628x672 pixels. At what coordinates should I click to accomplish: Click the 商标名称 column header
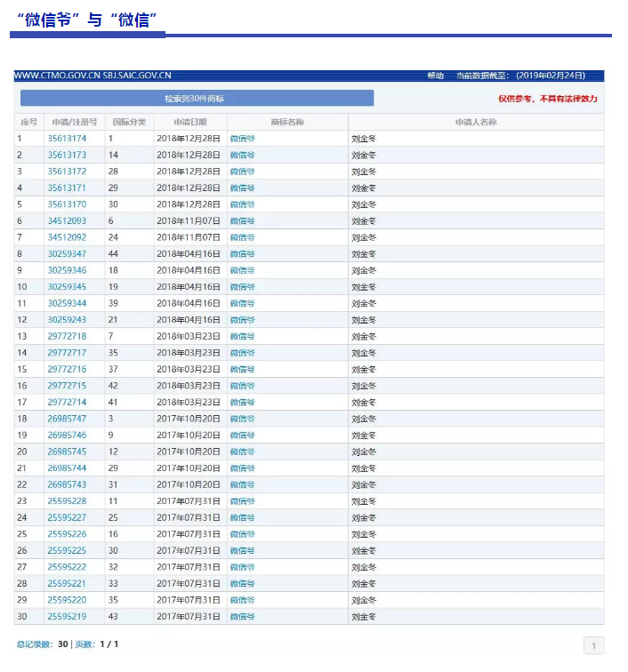[x=286, y=122]
